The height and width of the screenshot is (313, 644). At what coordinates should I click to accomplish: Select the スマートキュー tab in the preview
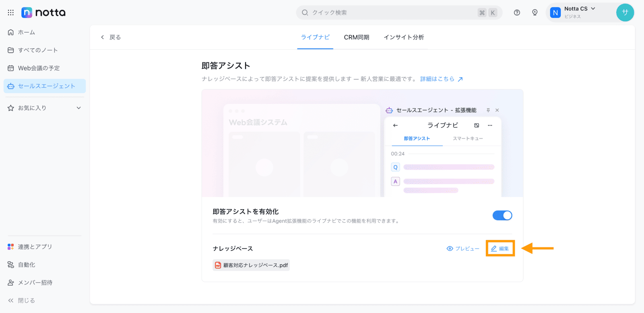(468, 139)
